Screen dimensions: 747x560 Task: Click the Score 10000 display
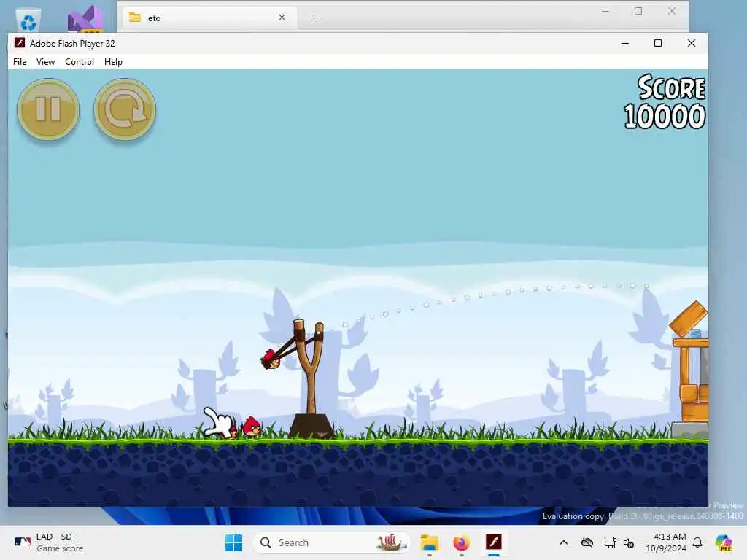665,101
